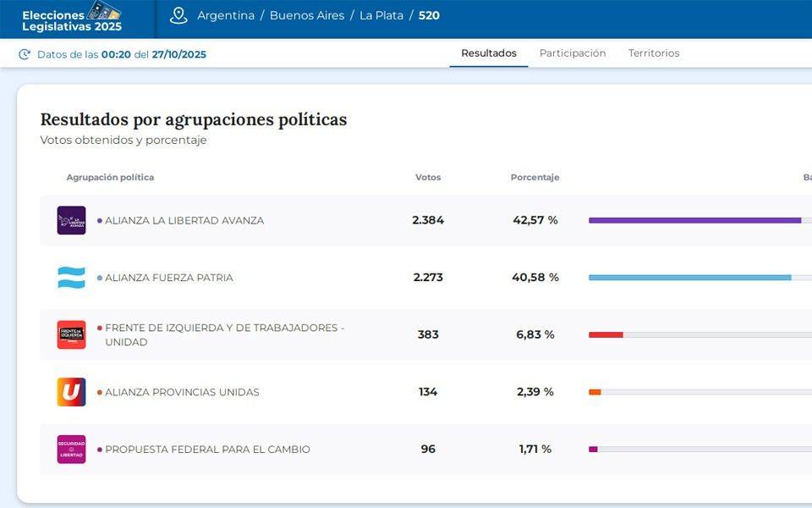Click the Porcentaje column header
Image resolution: width=812 pixels, height=508 pixels.
click(x=535, y=178)
